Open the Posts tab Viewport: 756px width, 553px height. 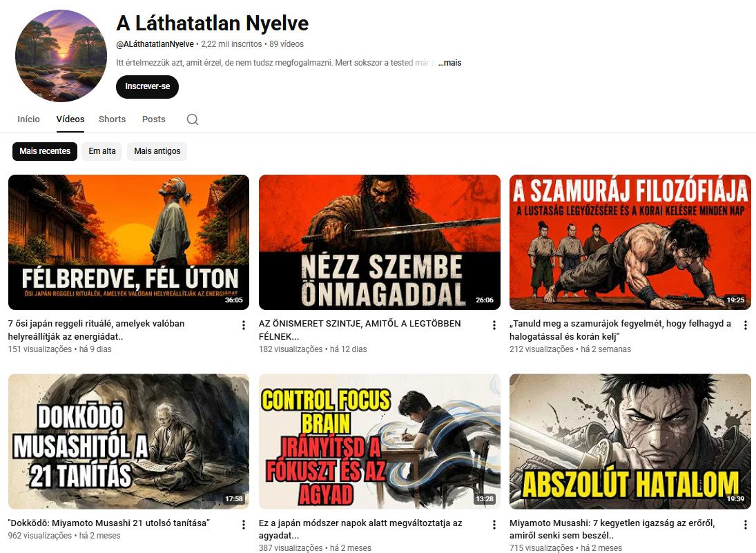(153, 119)
